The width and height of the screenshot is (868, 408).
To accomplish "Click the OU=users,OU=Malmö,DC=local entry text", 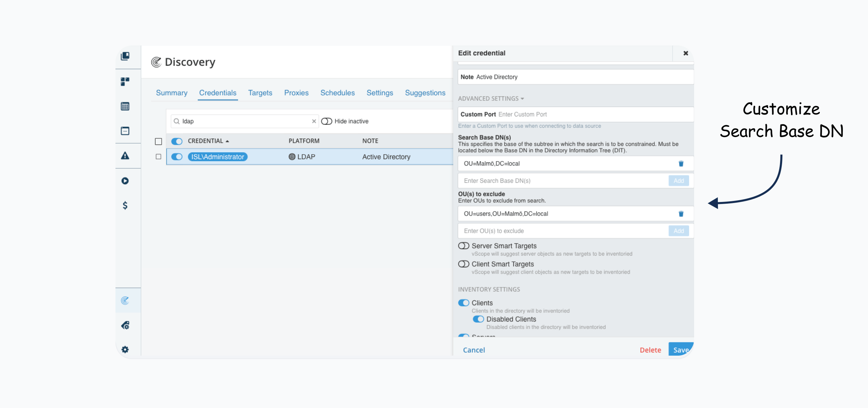I will (x=506, y=214).
